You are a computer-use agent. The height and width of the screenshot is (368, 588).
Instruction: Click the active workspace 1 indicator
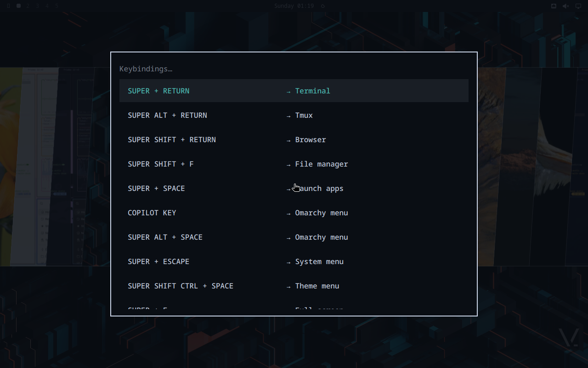(x=18, y=6)
